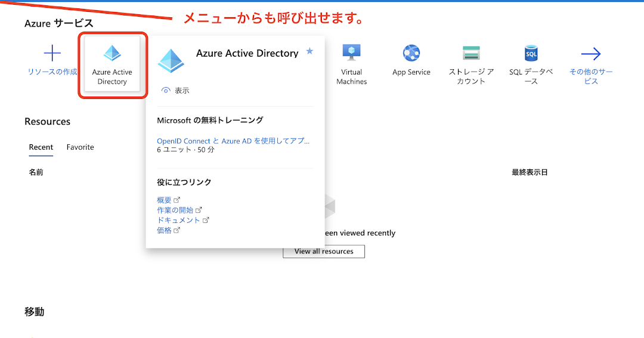Click the 名前 column header
Screen dimensions: 644x338
coord(36,172)
